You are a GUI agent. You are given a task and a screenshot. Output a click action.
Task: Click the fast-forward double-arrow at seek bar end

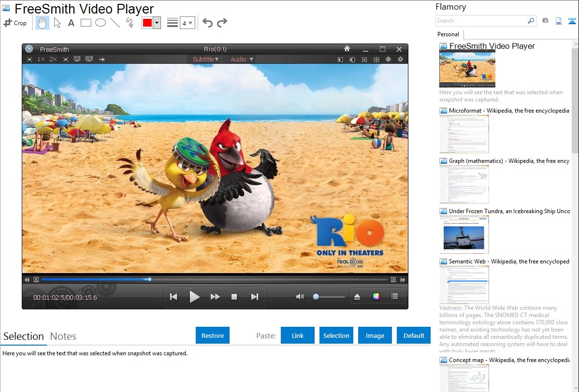[403, 280]
